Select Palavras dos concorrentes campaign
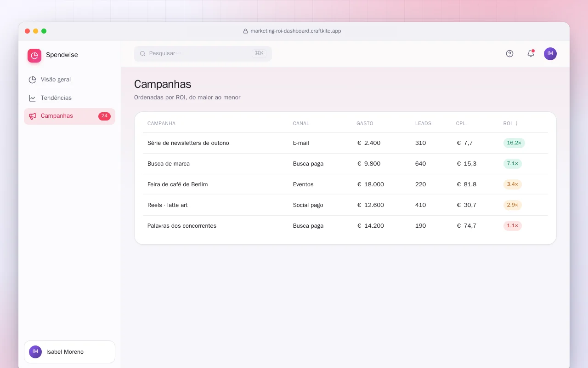 (182, 226)
